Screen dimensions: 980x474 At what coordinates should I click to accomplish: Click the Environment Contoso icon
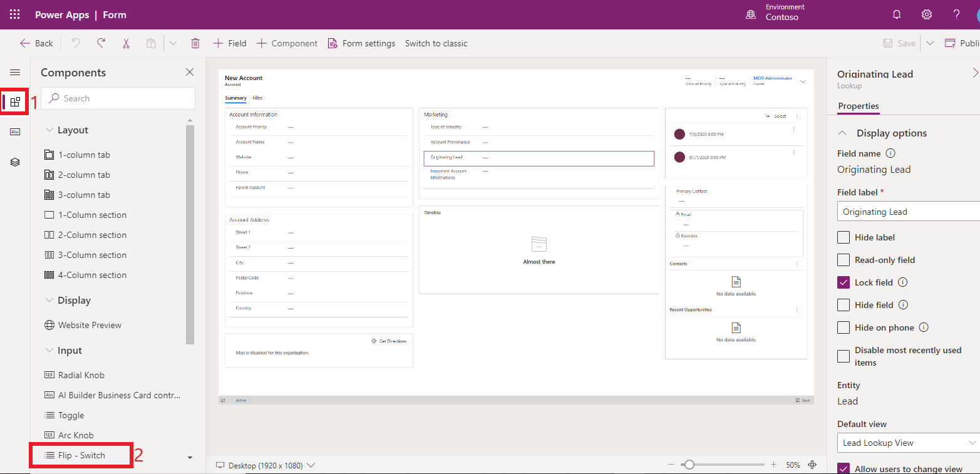pyautogui.click(x=751, y=14)
